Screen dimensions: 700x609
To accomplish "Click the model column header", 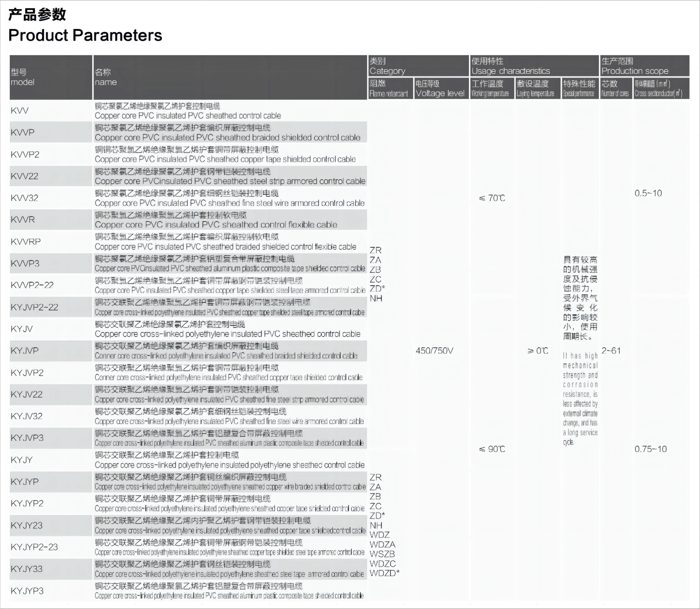I will [x=51, y=77].
